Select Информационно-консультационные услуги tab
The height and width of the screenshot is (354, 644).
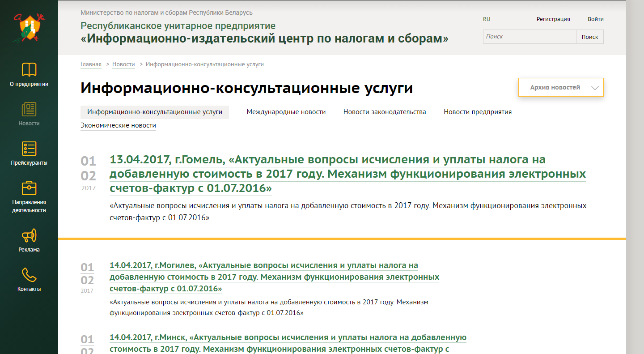click(155, 112)
